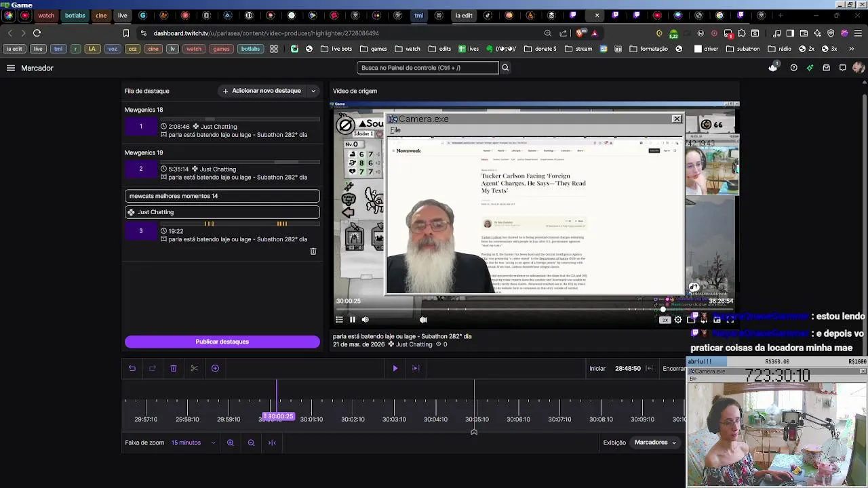Open the Faixa de zoom 15 minutos dropdown
This screenshot has width=868, height=488.
(193, 443)
